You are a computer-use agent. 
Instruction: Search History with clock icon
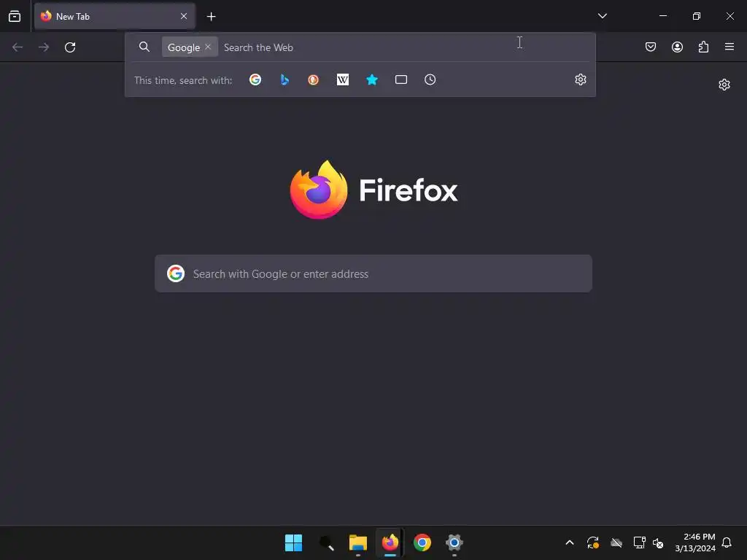coord(430,79)
